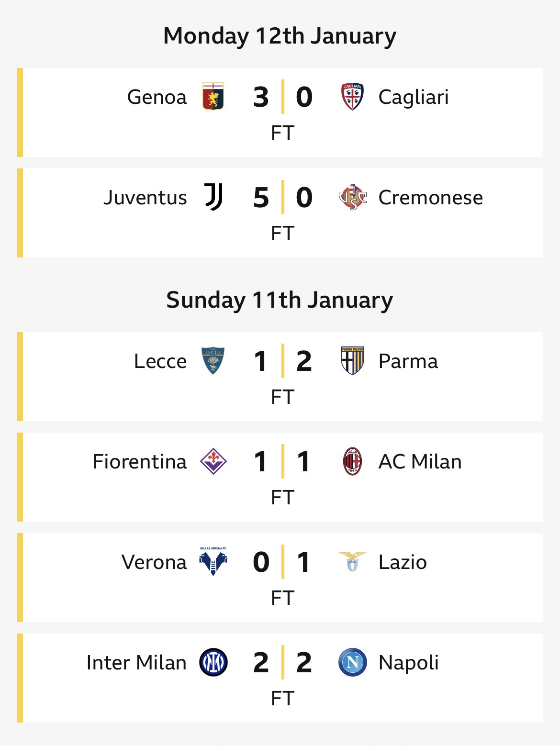Screen dimensions: 560x746
Task: Tap the Juventus logo
Action: 213,197
